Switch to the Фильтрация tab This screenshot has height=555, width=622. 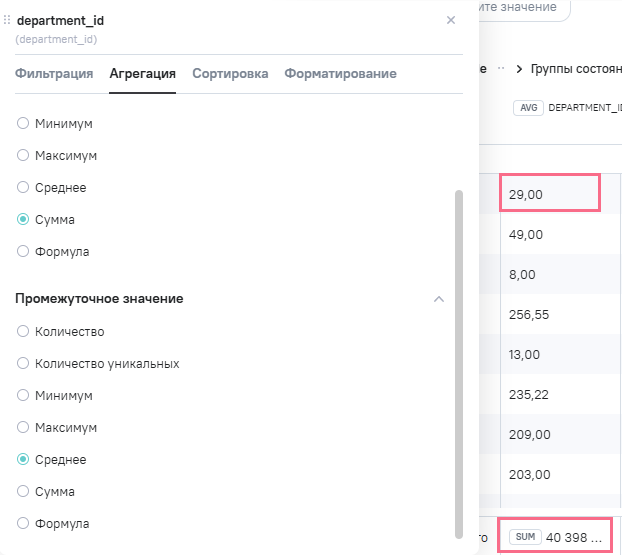pos(54,74)
